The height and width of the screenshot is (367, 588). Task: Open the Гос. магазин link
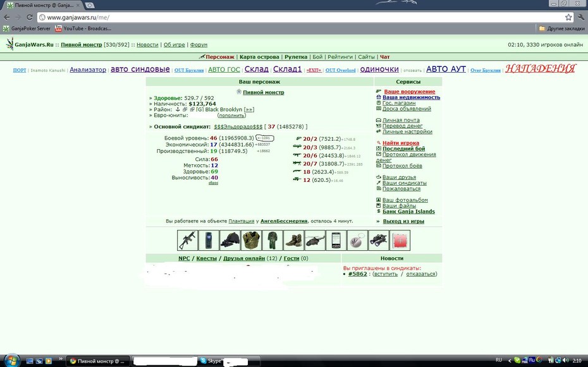399,103
